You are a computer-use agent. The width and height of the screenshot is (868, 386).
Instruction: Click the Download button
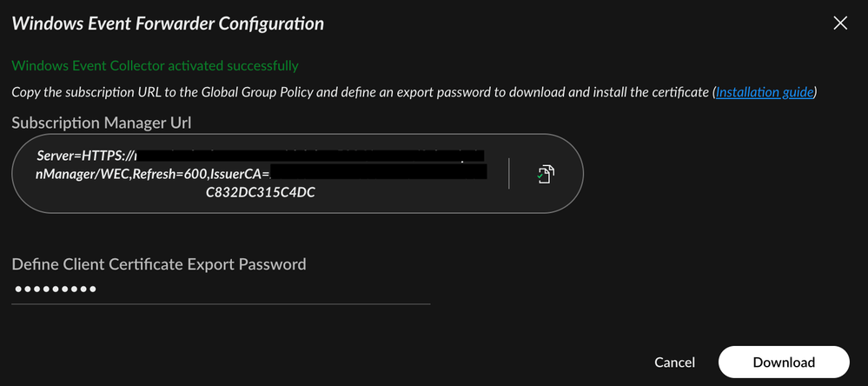click(783, 362)
